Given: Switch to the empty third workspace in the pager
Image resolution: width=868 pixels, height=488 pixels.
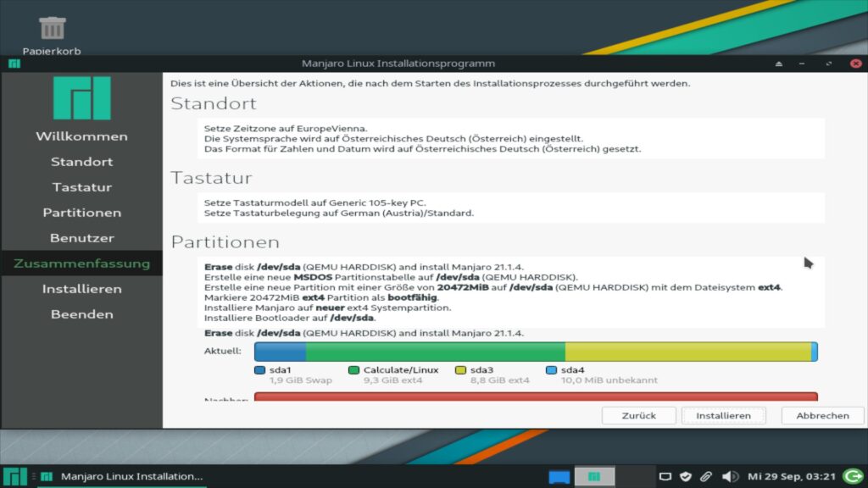Looking at the screenshot, I should [634, 476].
